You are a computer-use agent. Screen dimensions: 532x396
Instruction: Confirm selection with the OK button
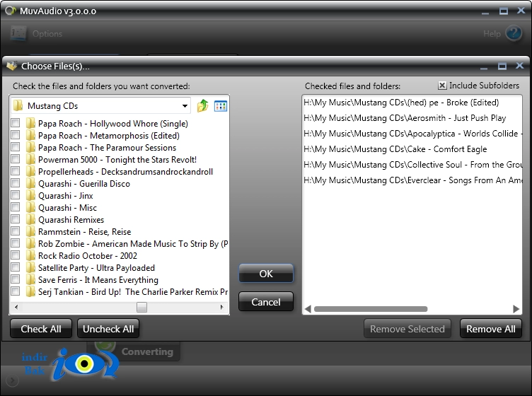click(266, 273)
